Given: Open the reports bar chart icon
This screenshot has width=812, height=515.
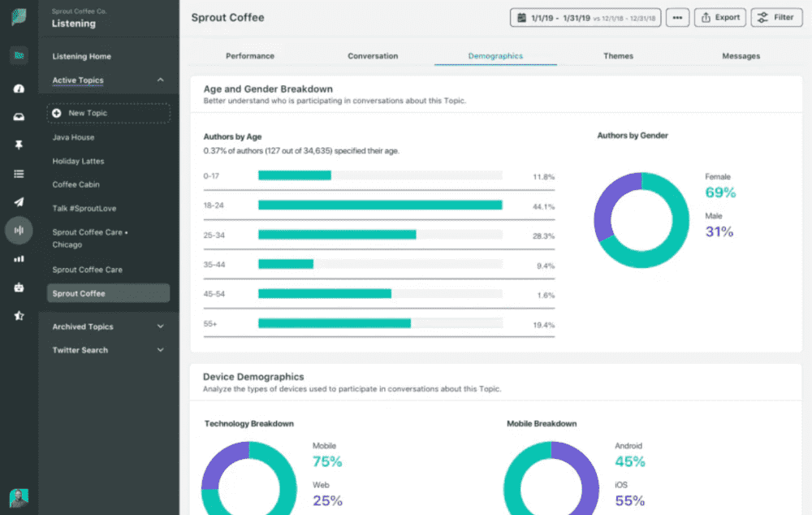Looking at the screenshot, I should point(19,258).
